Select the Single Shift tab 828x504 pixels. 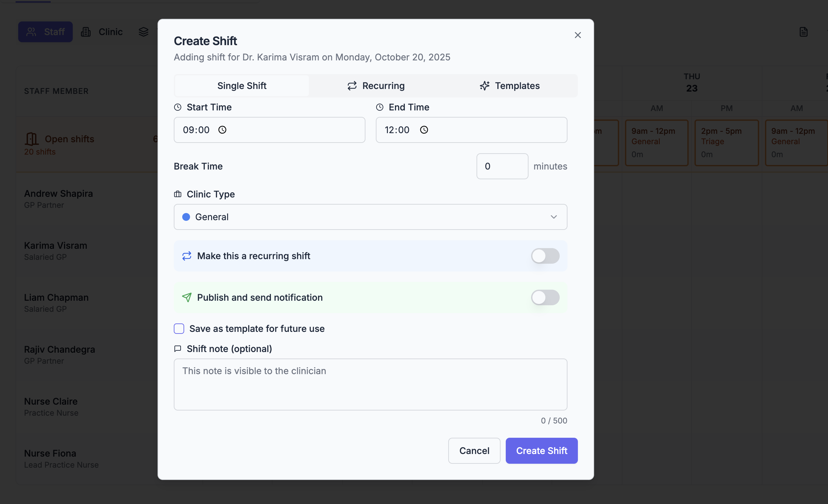click(x=242, y=86)
